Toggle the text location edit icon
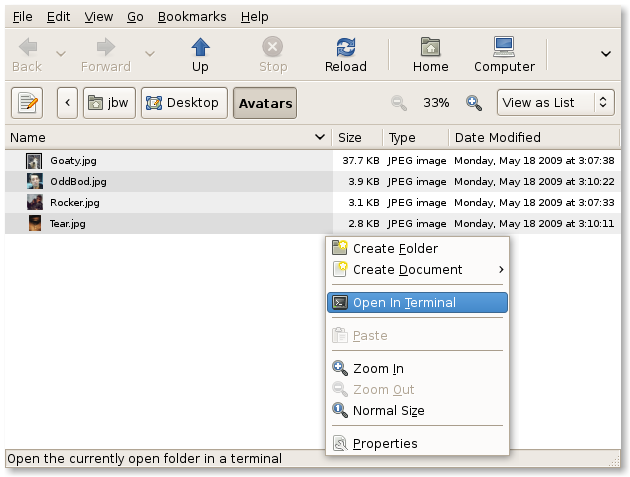The height and width of the screenshot is (477, 630). [27, 103]
